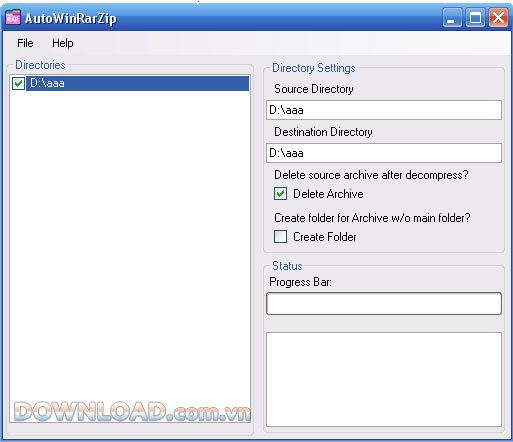The width and height of the screenshot is (513, 442).
Task: Open the File menu
Action: point(25,43)
